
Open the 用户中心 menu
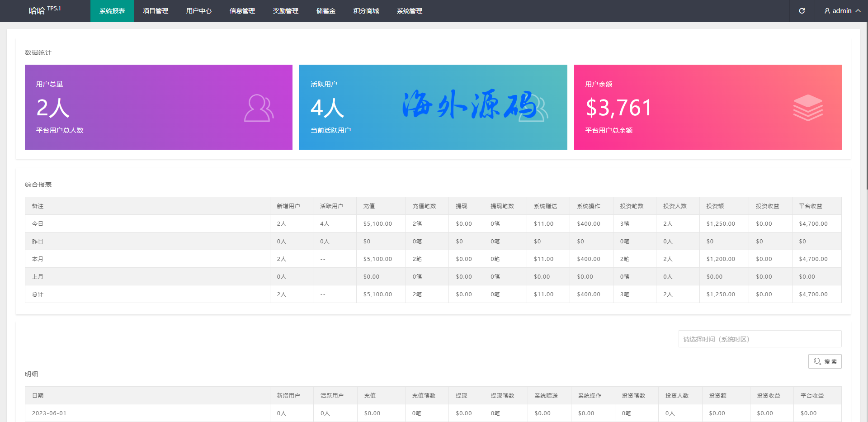click(x=199, y=11)
